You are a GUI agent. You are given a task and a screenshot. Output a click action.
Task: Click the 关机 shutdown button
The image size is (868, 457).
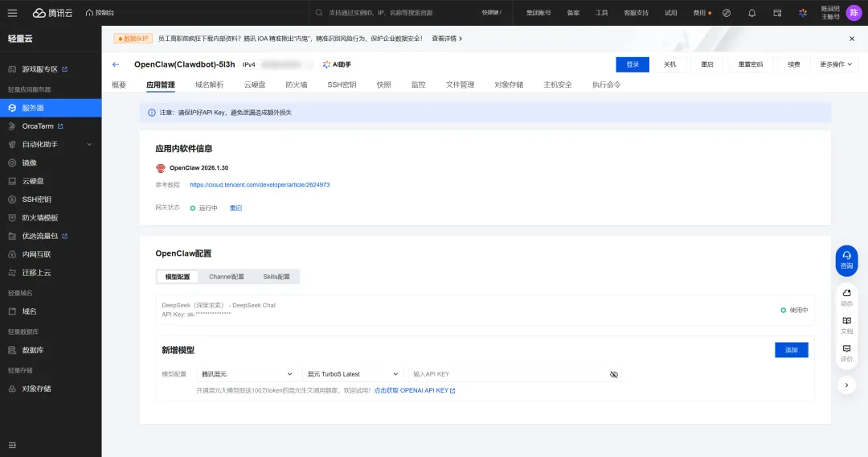click(x=669, y=65)
